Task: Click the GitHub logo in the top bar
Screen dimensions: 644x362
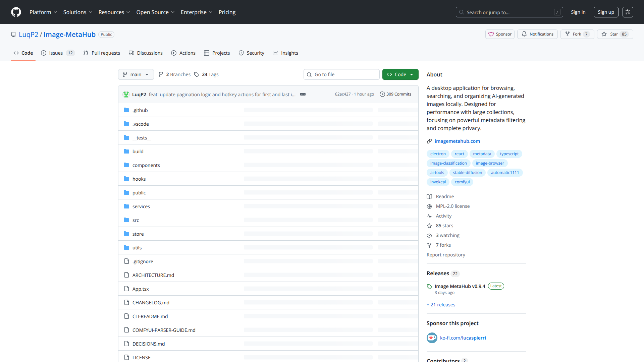Action: coord(15,12)
